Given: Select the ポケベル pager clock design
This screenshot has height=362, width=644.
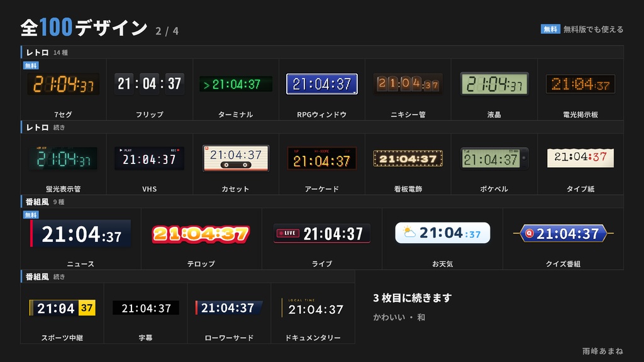Looking at the screenshot, I should pyautogui.click(x=494, y=158).
